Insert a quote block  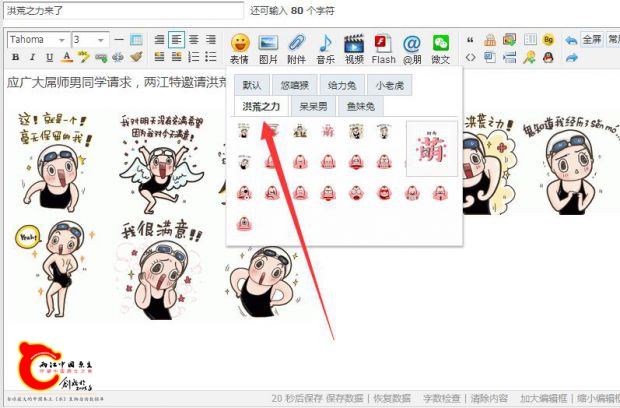[471, 40]
